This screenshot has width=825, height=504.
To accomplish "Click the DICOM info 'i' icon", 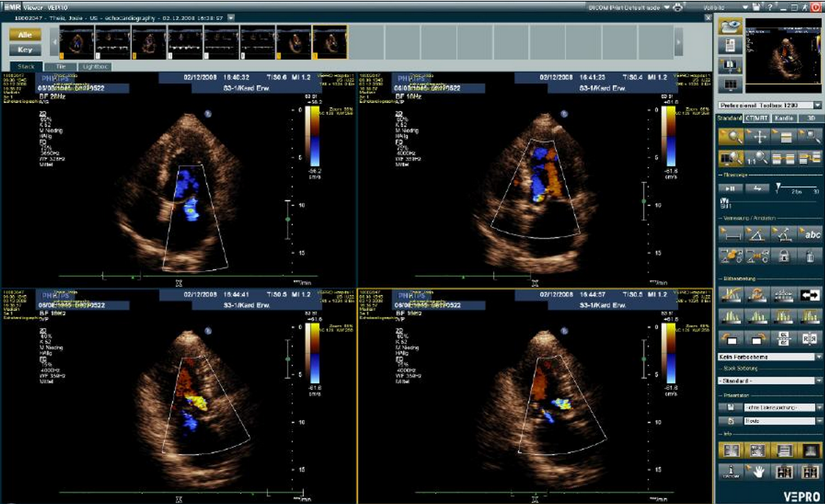I will 731,472.
